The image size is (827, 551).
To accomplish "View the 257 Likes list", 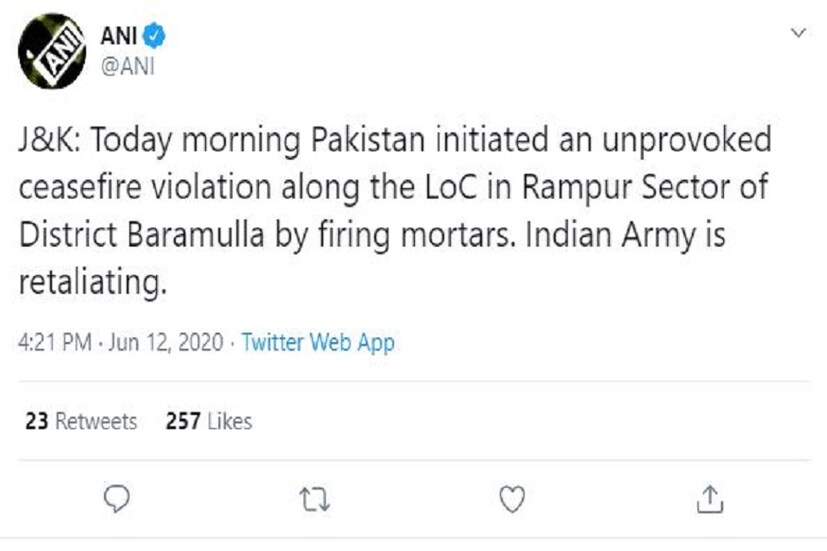I will click(x=209, y=421).
